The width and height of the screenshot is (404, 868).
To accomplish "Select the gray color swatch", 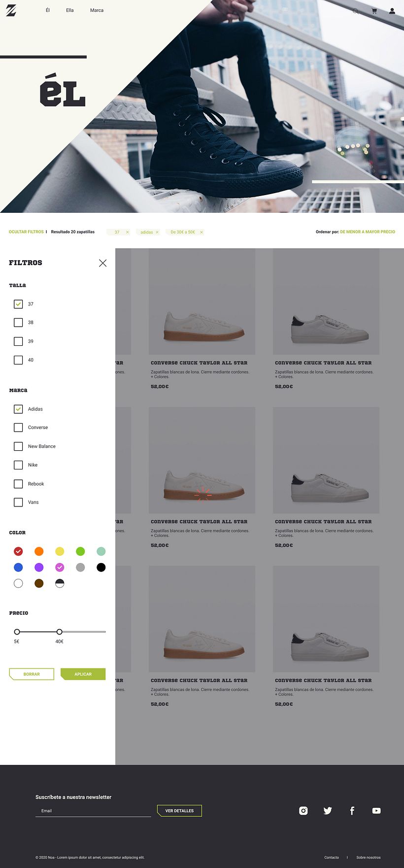I will coord(80,568).
